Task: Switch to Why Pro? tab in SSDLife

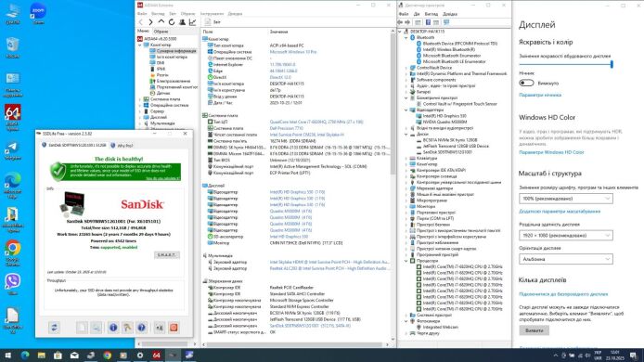Action: pyautogui.click(x=122, y=146)
